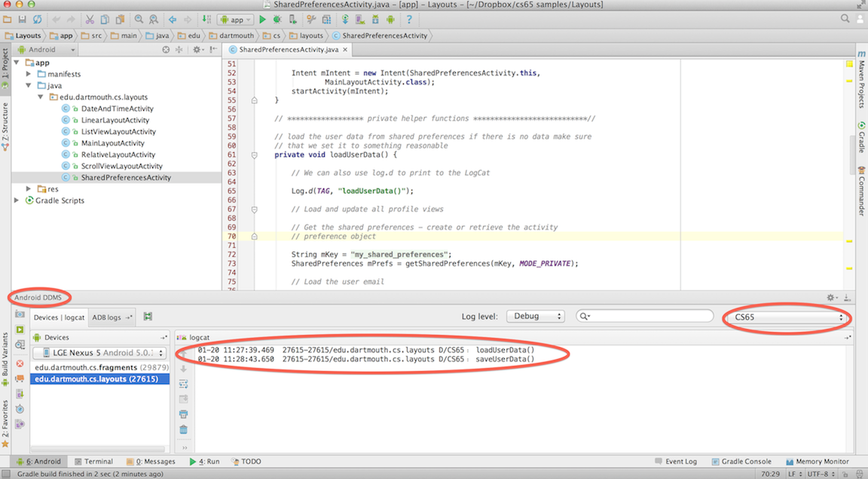Run the app with green play button
This screenshot has width=868, height=479.
click(263, 20)
